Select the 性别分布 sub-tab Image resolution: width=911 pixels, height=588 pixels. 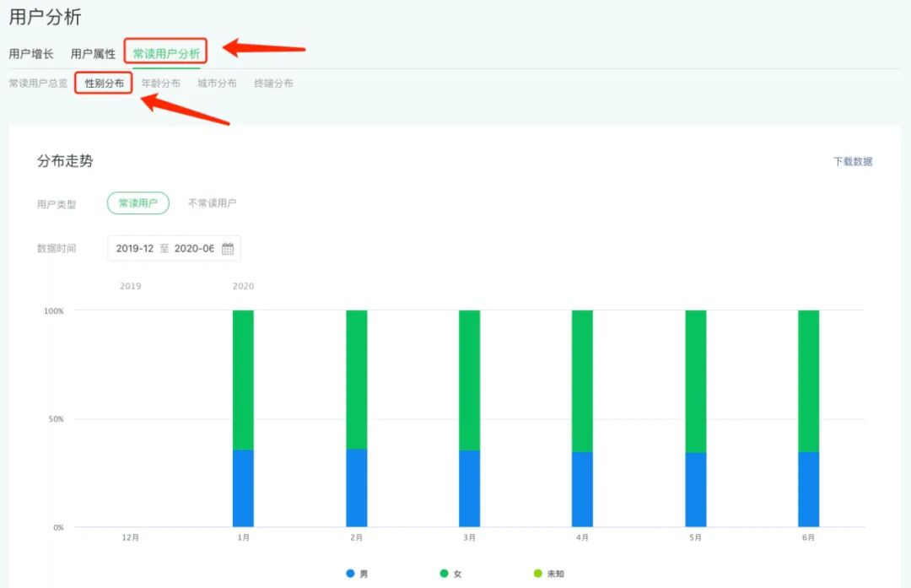[x=104, y=83]
